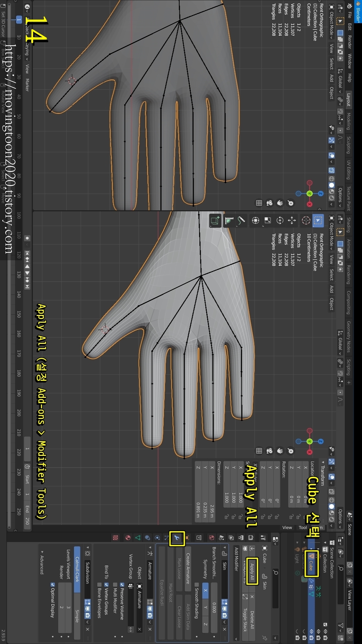The width and height of the screenshot is (362, 644).
Task: Open the Add Modifier dropdown
Action: click(x=236, y=593)
